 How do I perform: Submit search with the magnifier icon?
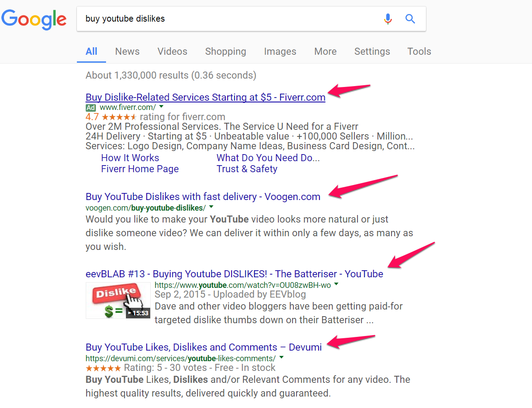[x=410, y=19]
